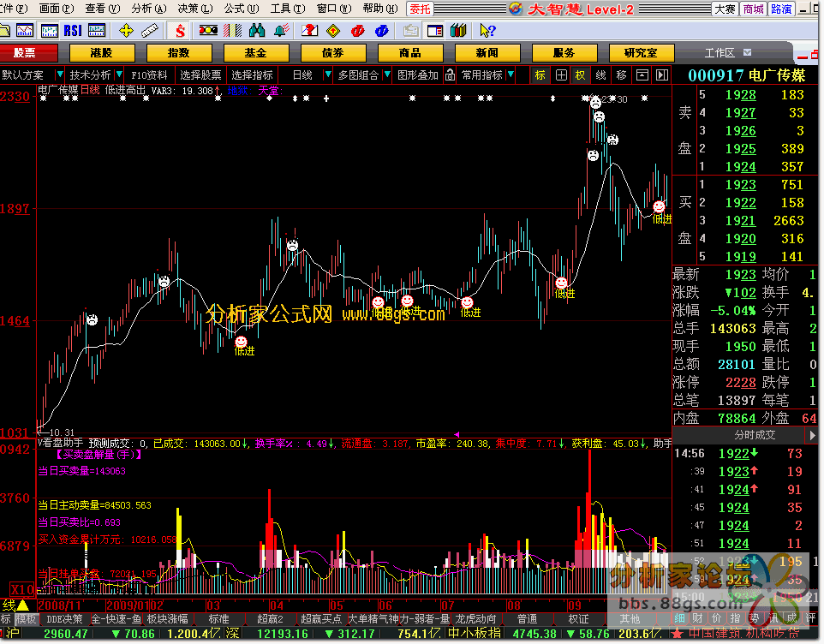Click the yellow triangle beside 线 at bottom left
This screenshot has height=644, width=824.
tap(23, 605)
